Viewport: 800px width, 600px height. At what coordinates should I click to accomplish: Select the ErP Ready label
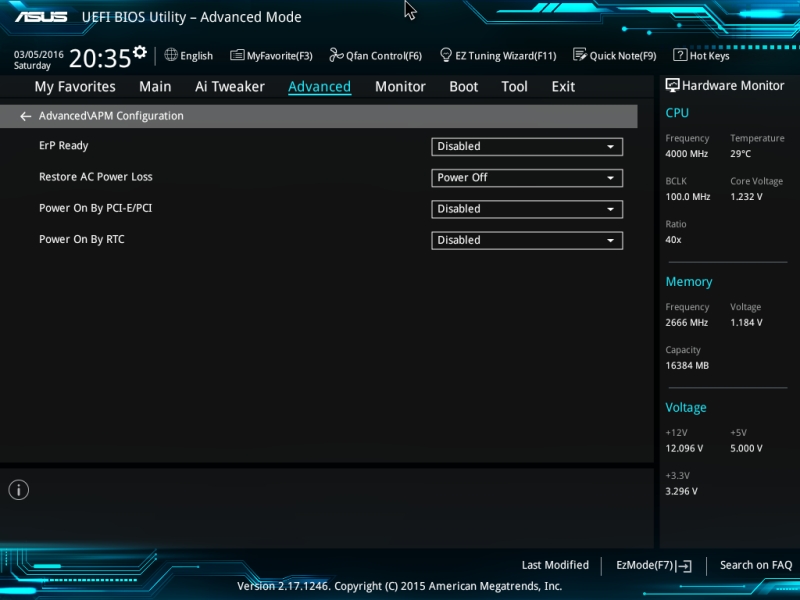(64, 146)
